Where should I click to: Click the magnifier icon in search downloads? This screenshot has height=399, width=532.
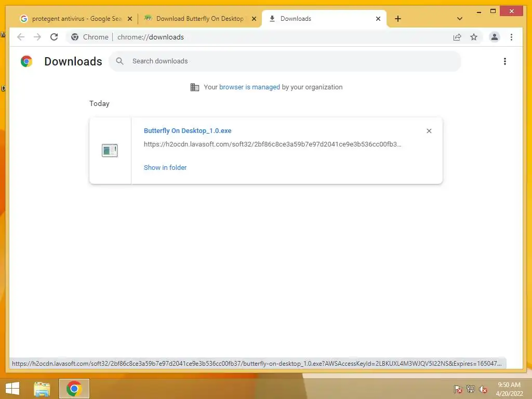tap(120, 61)
